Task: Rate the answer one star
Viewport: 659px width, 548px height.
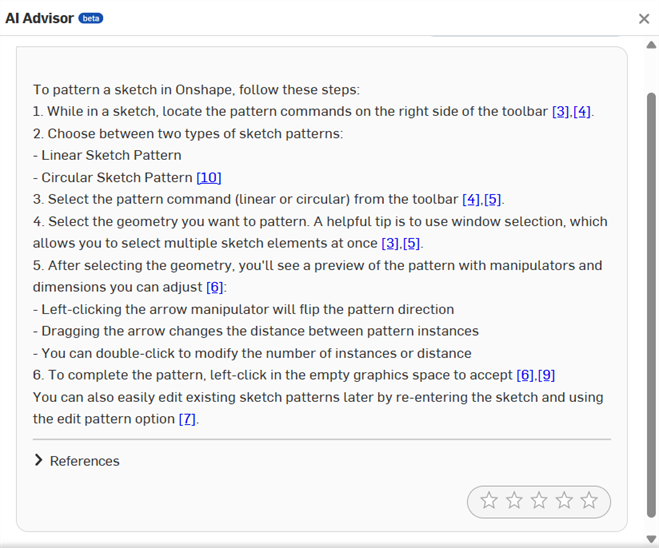Action: [x=489, y=501]
